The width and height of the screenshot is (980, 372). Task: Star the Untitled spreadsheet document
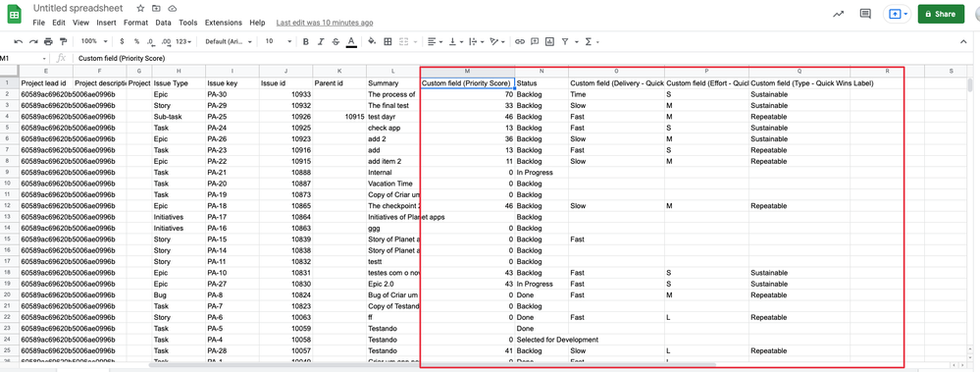[140, 9]
